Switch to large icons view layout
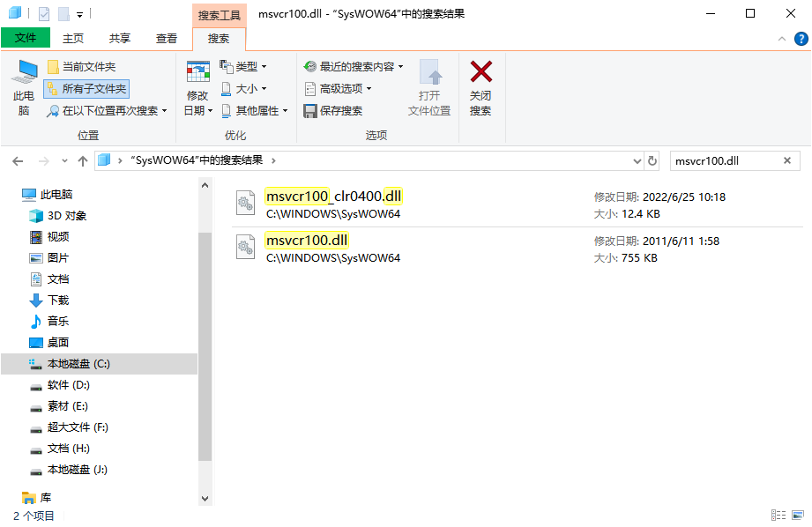Viewport: 812px width, 527px height. (x=798, y=515)
